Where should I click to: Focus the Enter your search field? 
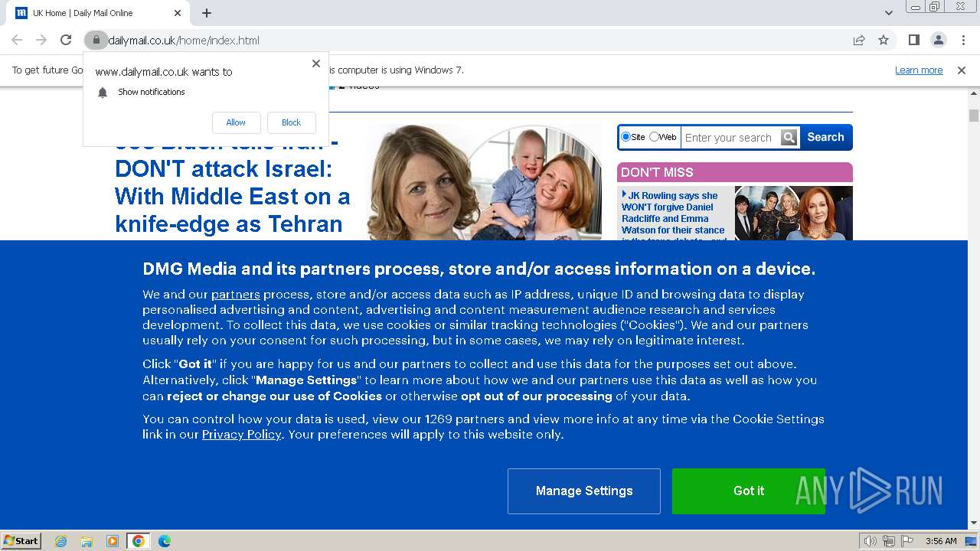[730, 138]
